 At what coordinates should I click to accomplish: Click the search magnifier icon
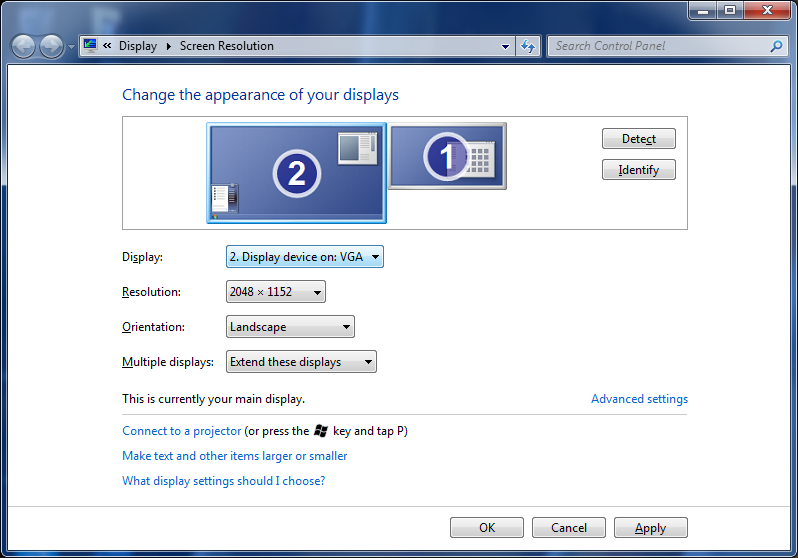(x=776, y=46)
